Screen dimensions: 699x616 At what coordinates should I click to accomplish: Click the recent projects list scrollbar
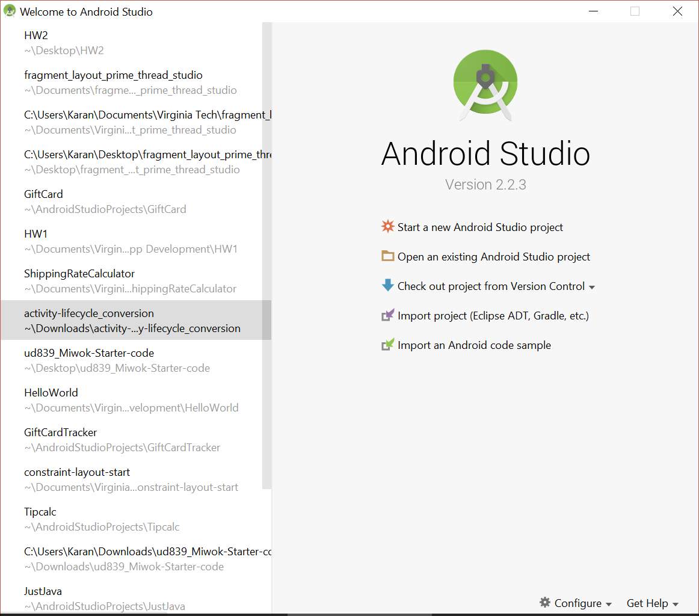coord(266,256)
